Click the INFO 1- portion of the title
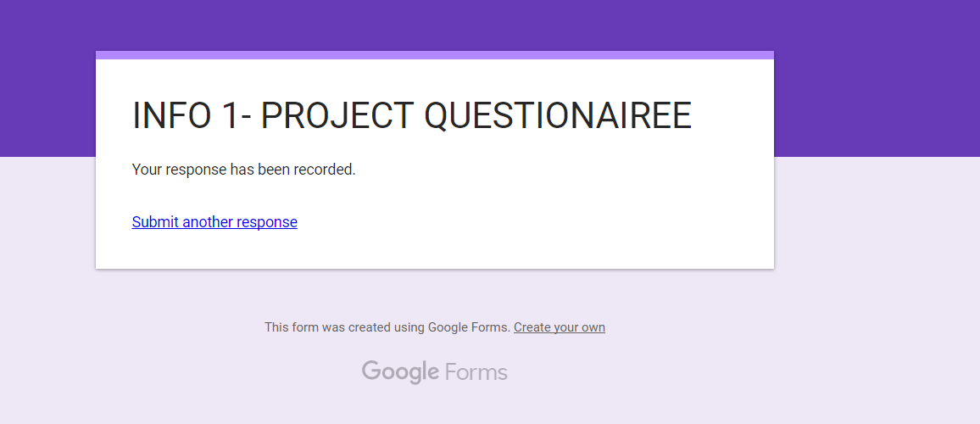The image size is (980, 424). pos(192,115)
